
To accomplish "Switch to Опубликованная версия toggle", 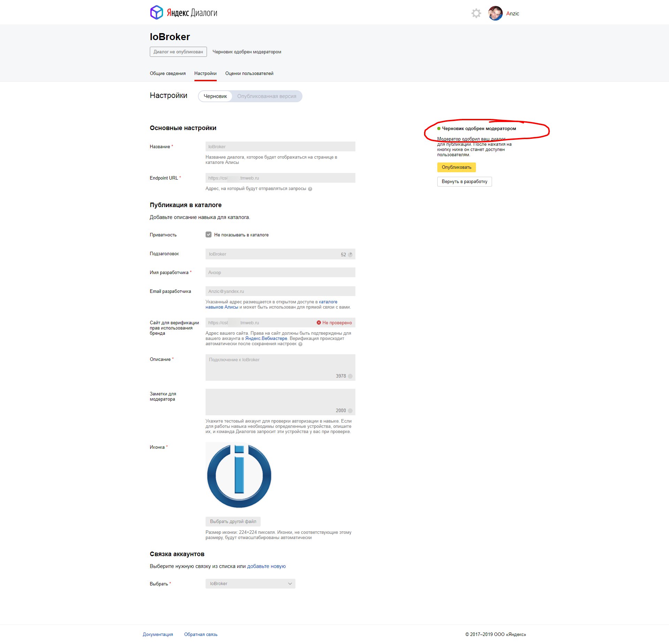I will [x=267, y=96].
